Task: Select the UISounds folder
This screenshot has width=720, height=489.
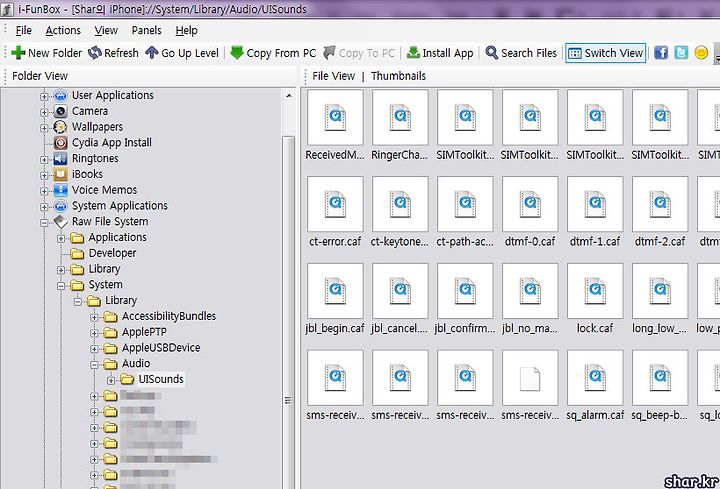Action: click(x=161, y=379)
